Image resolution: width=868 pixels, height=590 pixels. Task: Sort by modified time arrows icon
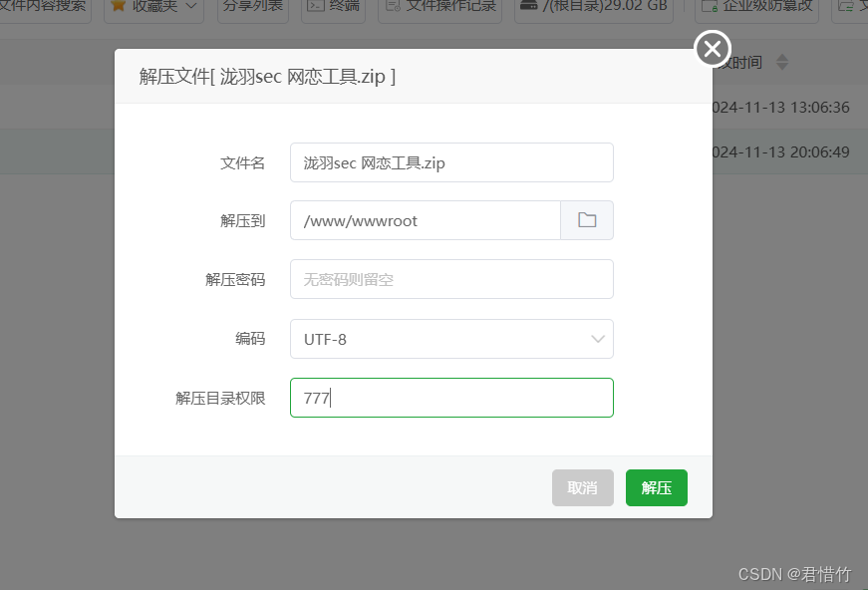[781, 62]
